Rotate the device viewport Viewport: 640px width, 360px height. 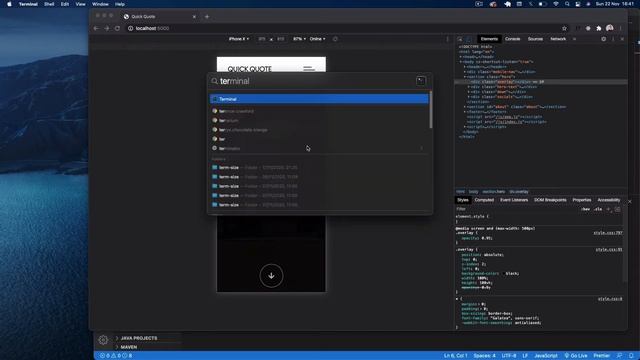(335, 39)
